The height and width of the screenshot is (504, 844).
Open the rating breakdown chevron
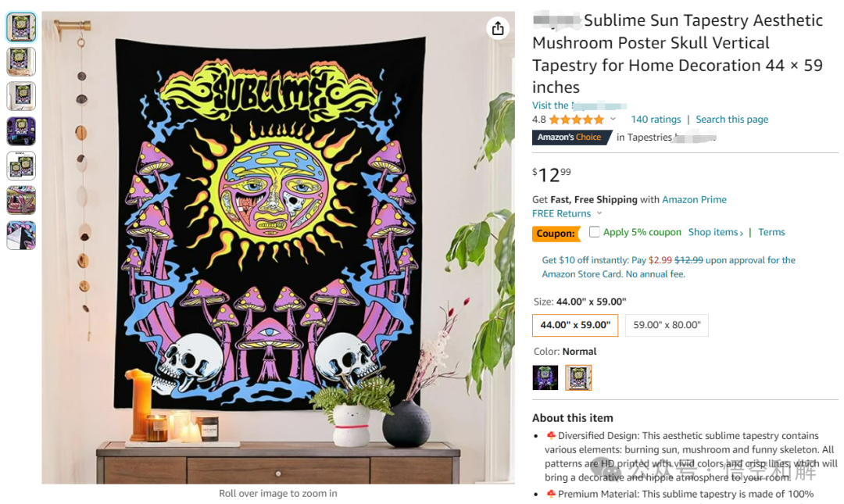click(613, 119)
